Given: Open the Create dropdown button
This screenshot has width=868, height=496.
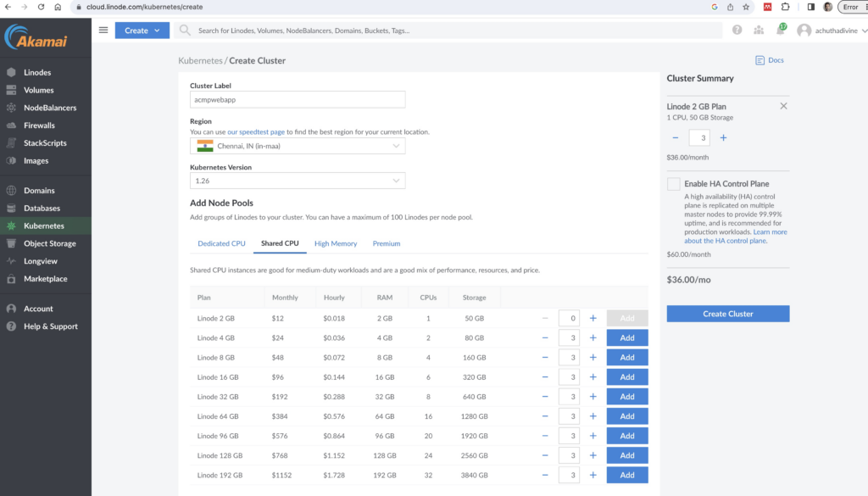Looking at the screenshot, I should pyautogui.click(x=142, y=31).
